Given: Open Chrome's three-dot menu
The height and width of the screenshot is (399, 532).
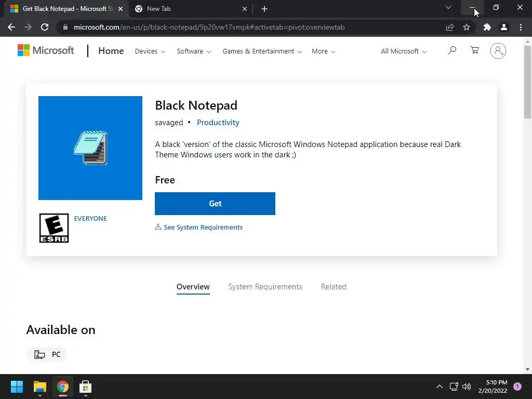Looking at the screenshot, I should point(521,27).
